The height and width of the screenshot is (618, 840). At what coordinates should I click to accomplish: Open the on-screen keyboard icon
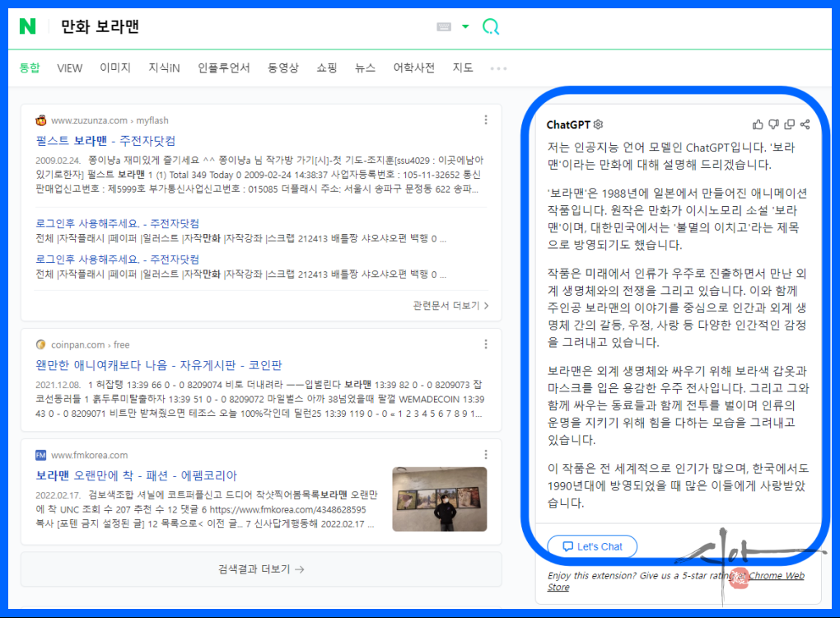click(x=444, y=27)
